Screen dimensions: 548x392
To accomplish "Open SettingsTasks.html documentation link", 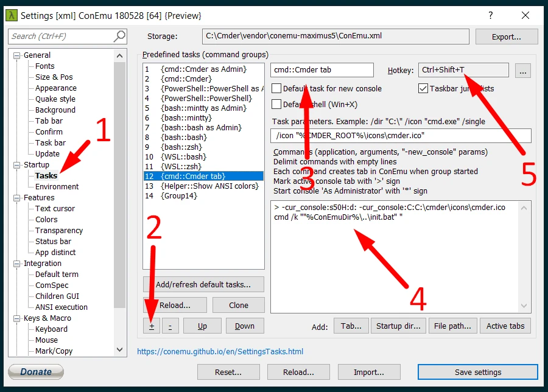I will click(x=220, y=351).
